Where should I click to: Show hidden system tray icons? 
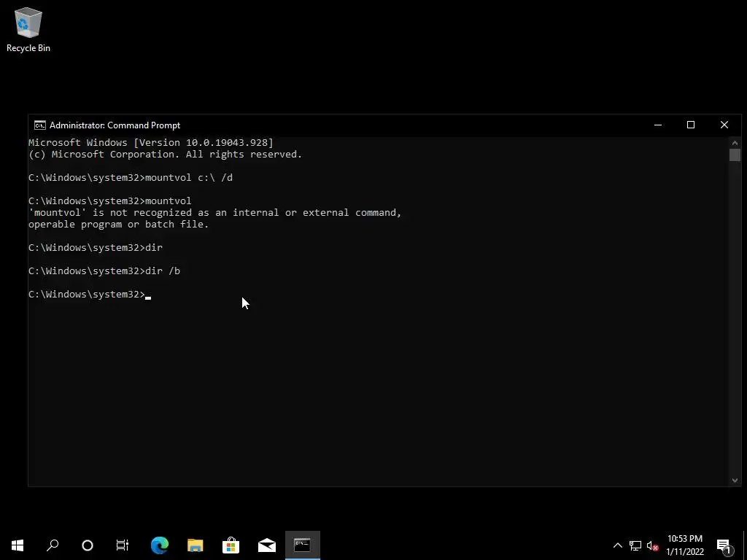pyautogui.click(x=617, y=545)
